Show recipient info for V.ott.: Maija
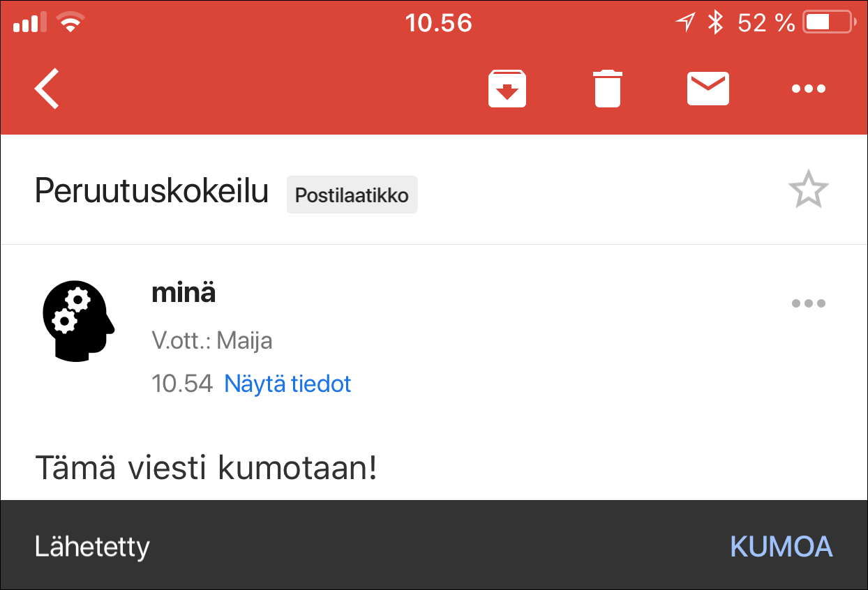 tap(212, 340)
